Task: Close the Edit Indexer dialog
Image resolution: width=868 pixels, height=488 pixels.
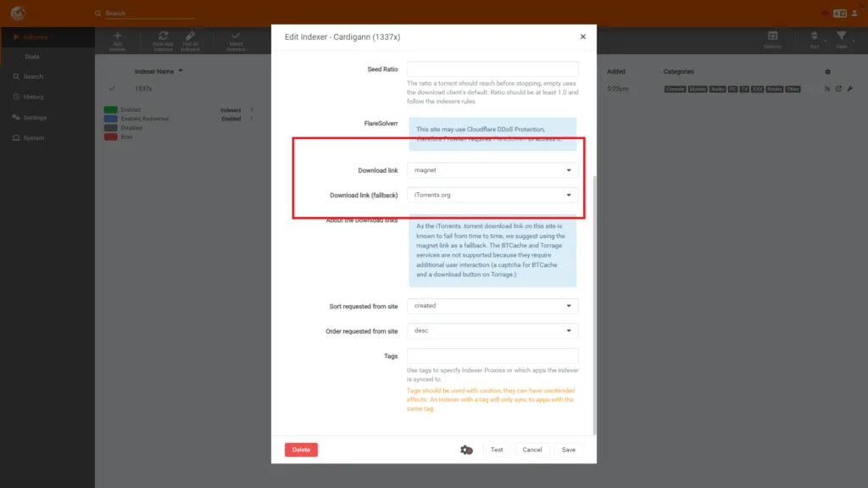Action: coord(582,37)
